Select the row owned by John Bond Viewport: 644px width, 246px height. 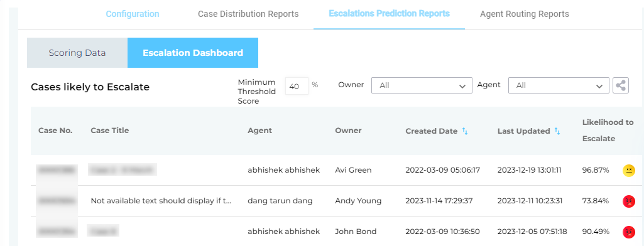point(337,232)
